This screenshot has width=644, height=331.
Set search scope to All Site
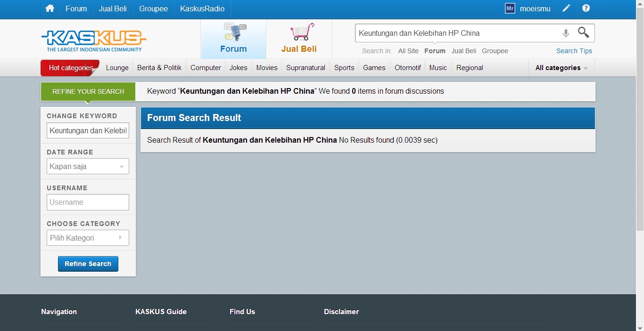408,51
